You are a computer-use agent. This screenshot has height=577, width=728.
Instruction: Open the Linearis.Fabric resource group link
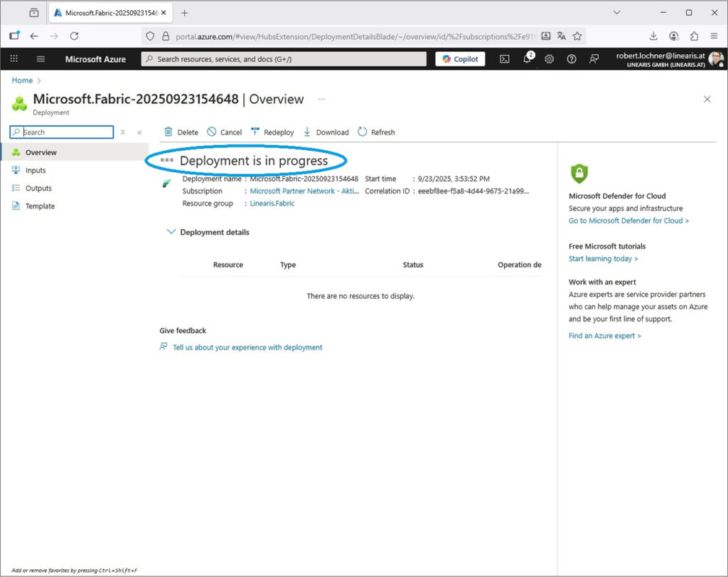272,203
